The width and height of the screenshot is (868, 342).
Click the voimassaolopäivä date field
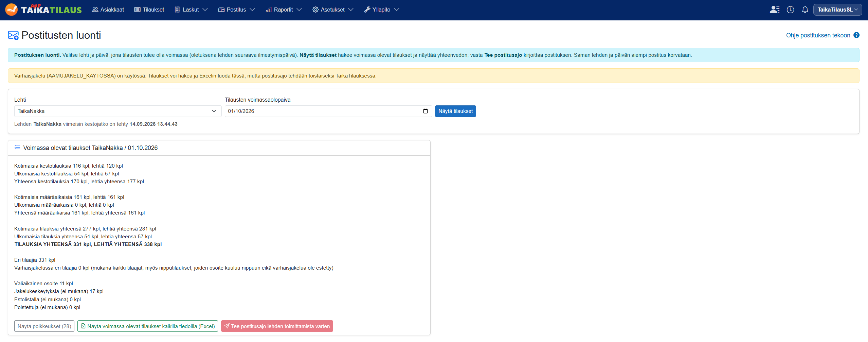point(328,111)
